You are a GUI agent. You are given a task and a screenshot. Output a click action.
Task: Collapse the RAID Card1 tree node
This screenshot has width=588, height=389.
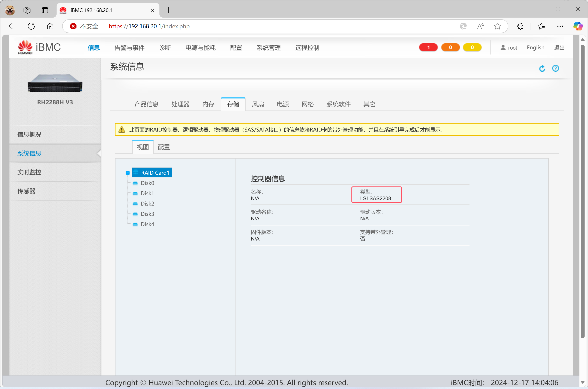128,173
